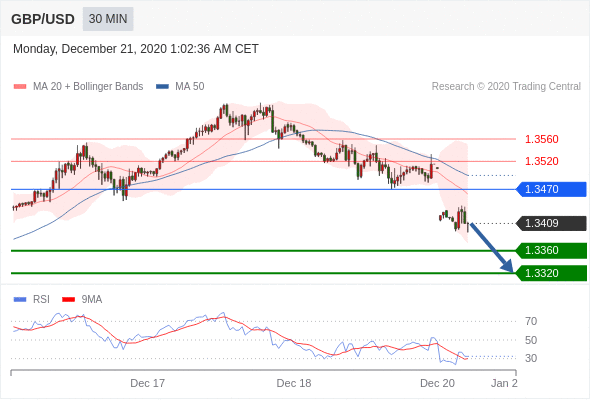Viewport: 590px width, 400px height.
Task: Click the GBP/USD pair title
Action: coord(43,19)
